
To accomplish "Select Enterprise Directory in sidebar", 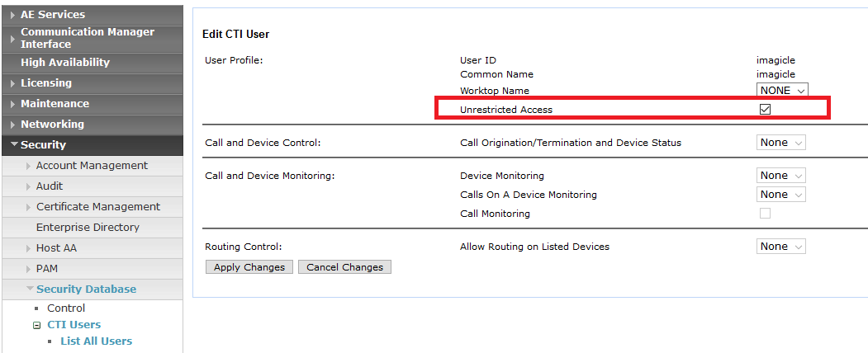I will click(x=88, y=228).
